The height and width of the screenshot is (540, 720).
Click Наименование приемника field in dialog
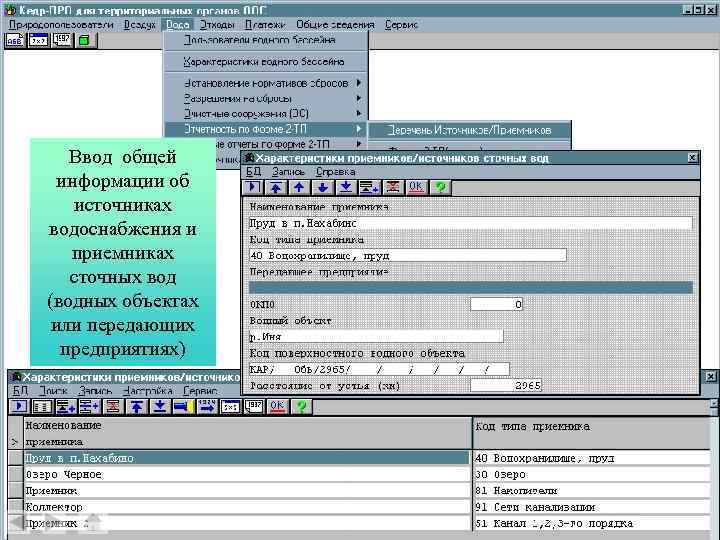[x=471, y=224]
